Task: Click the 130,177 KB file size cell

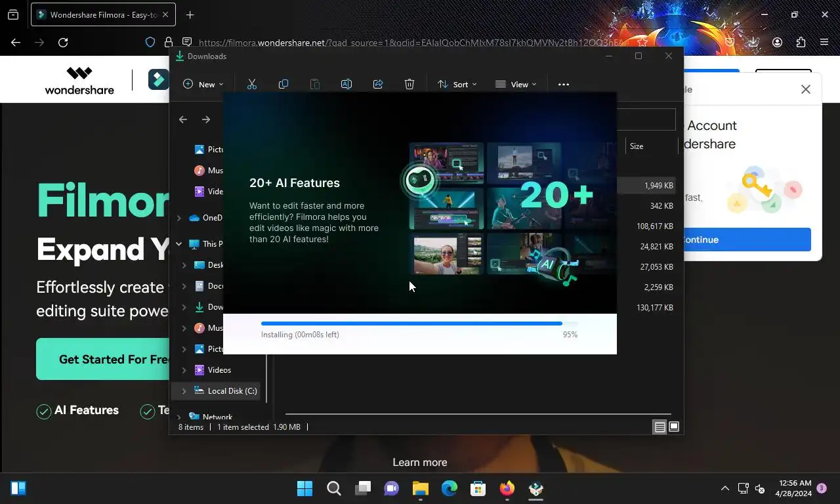Action: pyautogui.click(x=655, y=308)
